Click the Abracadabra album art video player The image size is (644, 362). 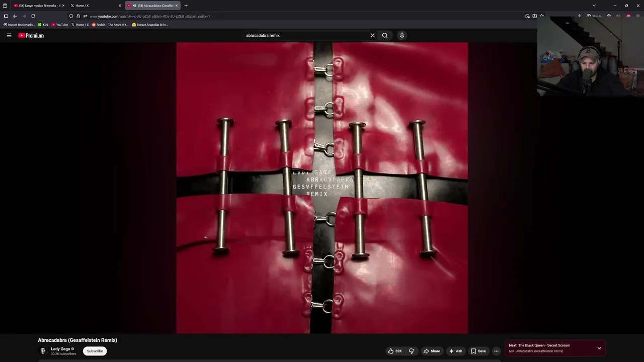click(322, 188)
